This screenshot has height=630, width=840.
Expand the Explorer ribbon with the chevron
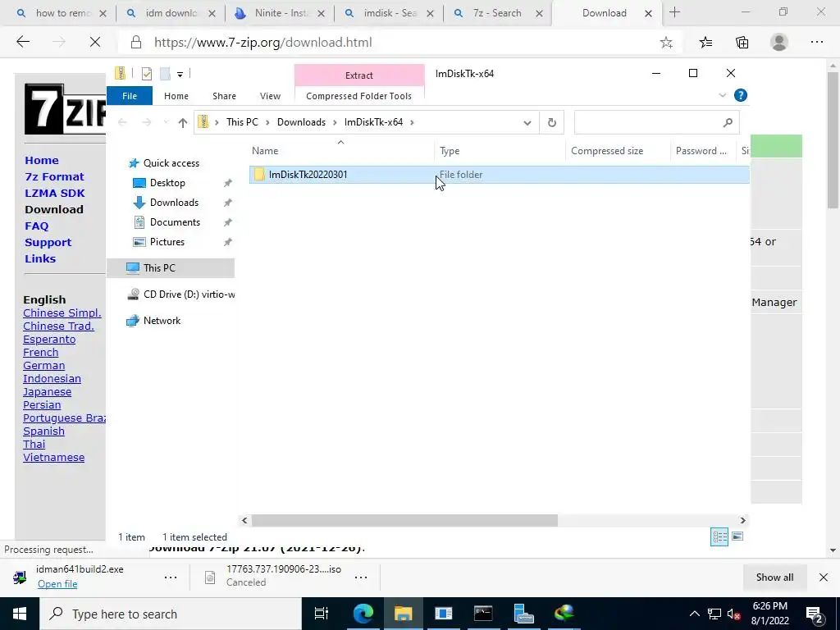[722, 95]
